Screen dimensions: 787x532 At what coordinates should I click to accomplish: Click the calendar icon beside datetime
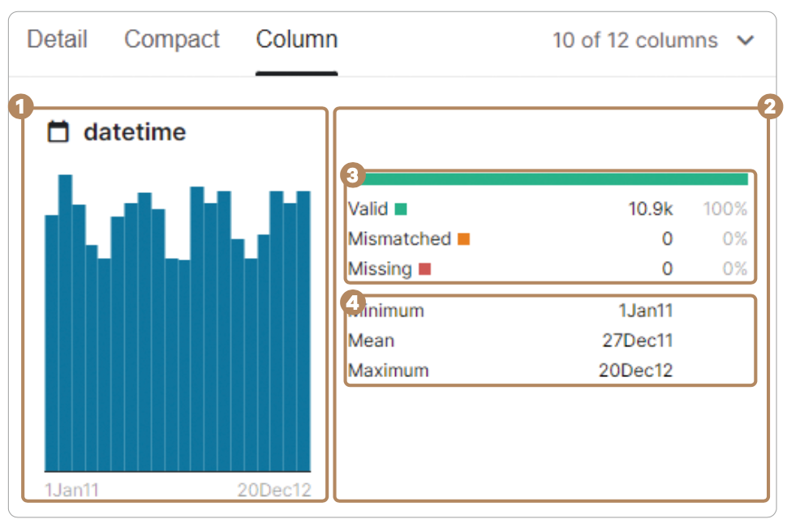58,132
